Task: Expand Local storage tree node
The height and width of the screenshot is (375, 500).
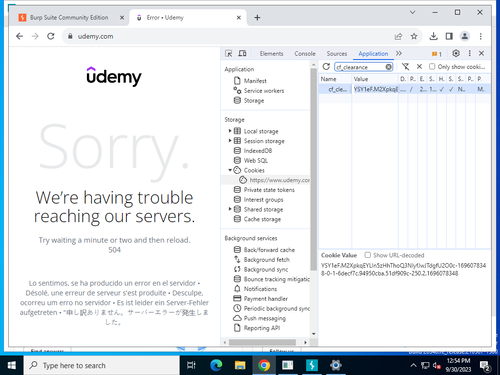Action: tap(230, 131)
